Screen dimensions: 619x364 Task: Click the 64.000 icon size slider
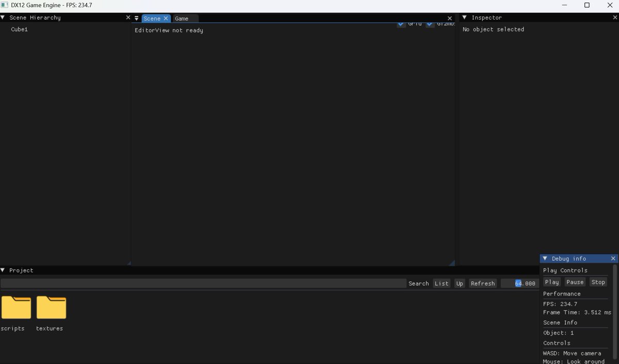[x=520, y=284]
